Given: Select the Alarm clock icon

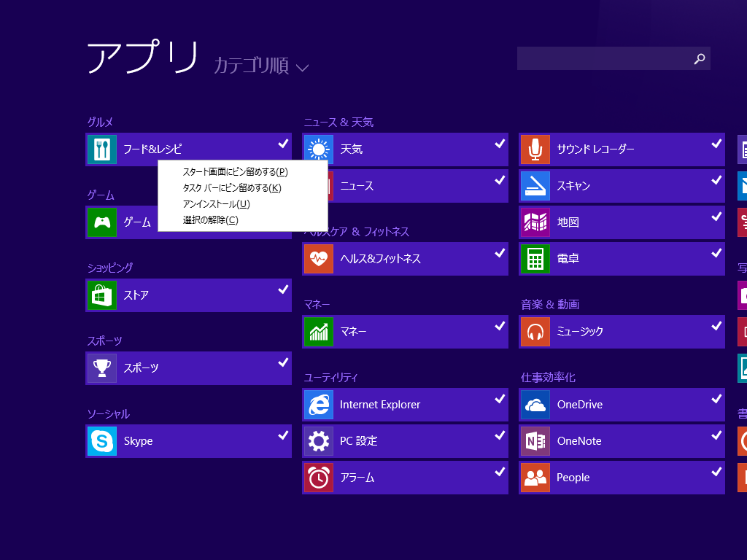Looking at the screenshot, I should point(319,478).
